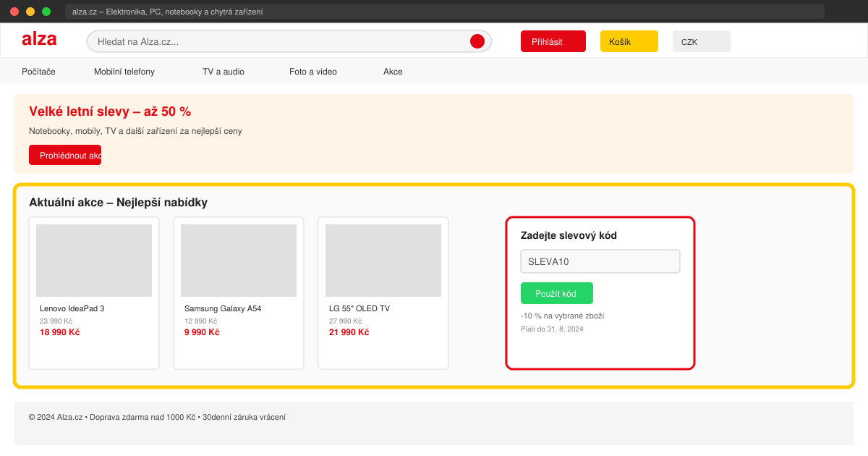The image size is (868, 456).
Task: Click the Zadejte slevový kód heading
Action: pos(569,235)
